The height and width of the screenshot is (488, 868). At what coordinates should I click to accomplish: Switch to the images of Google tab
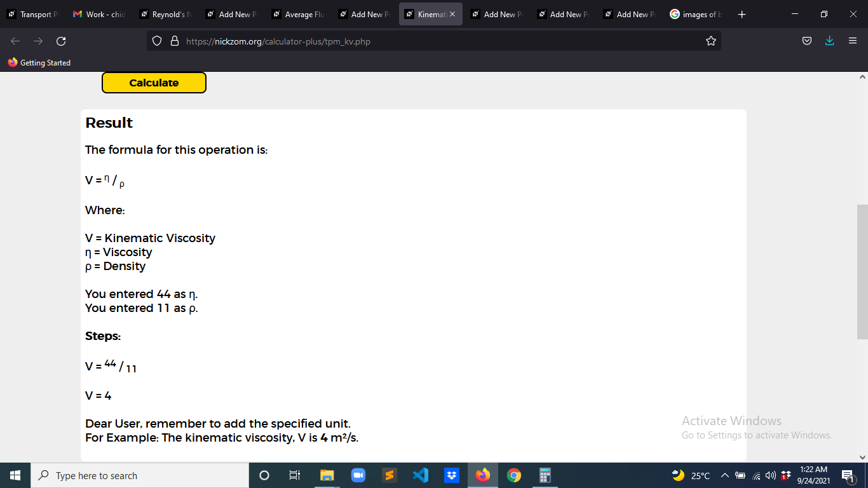pyautogui.click(x=696, y=14)
